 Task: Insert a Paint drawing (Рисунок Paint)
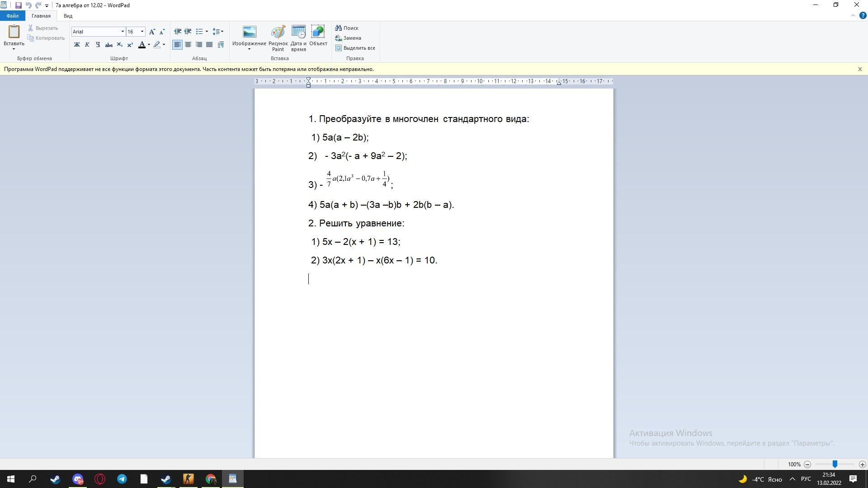click(x=278, y=38)
